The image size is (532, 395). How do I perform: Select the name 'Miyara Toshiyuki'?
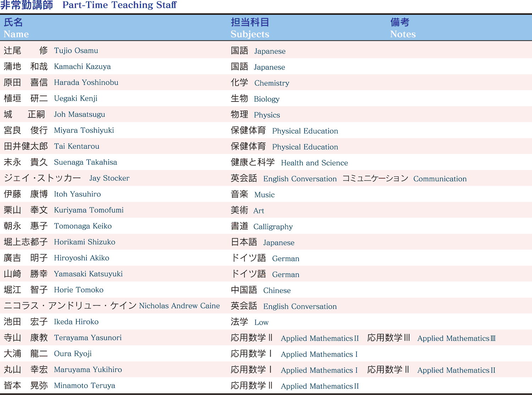[84, 130]
